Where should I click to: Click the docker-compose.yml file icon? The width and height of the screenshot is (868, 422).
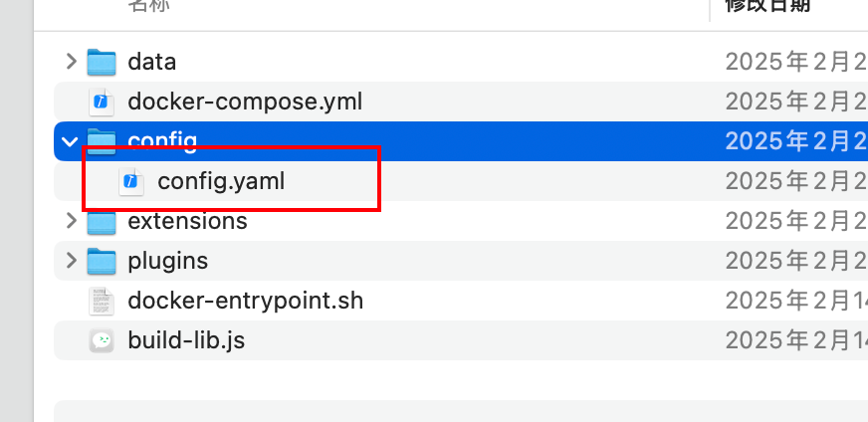(x=102, y=102)
